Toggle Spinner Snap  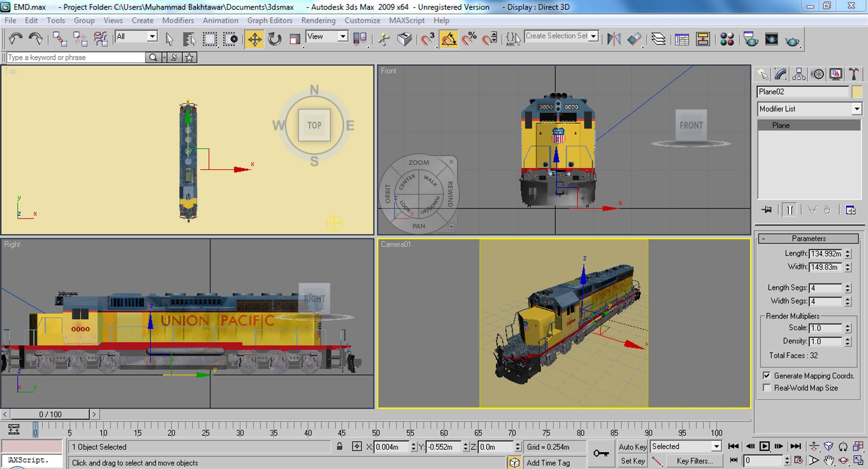[x=490, y=39]
